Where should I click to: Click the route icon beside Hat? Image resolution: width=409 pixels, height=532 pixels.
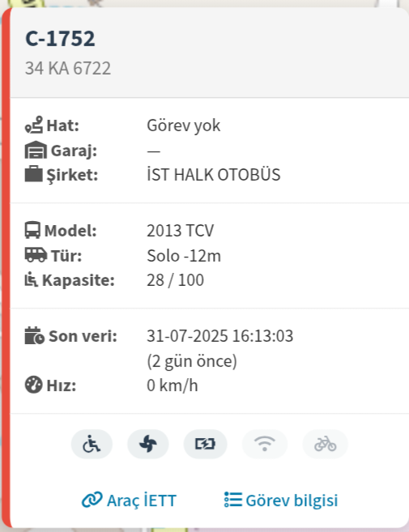pyautogui.click(x=34, y=125)
